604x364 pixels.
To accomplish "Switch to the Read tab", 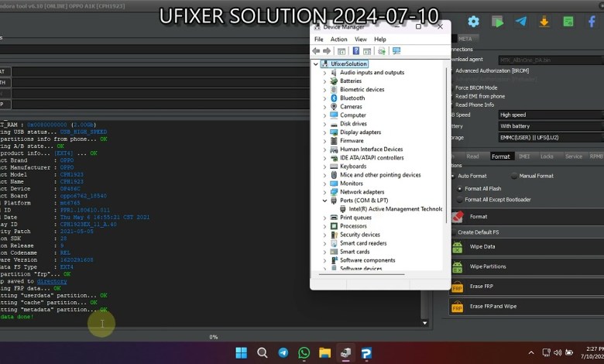I will (x=472, y=156).
